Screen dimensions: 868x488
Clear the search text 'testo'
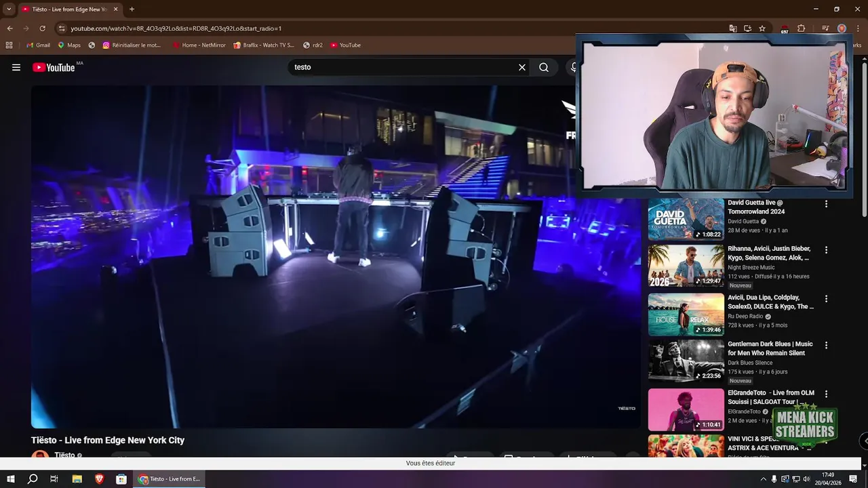pyautogui.click(x=522, y=67)
